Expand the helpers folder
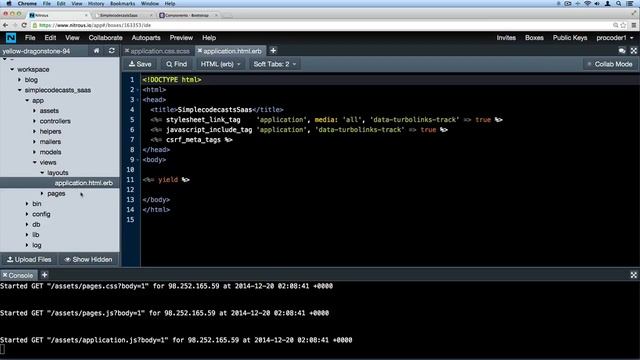This screenshot has height=360, width=640. click(x=35, y=131)
